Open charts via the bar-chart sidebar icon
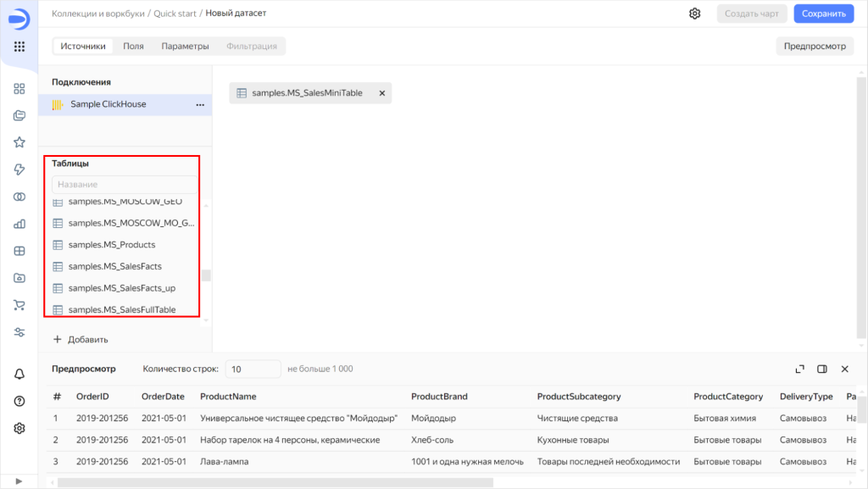The image size is (868, 489). pyautogui.click(x=19, y=224)
